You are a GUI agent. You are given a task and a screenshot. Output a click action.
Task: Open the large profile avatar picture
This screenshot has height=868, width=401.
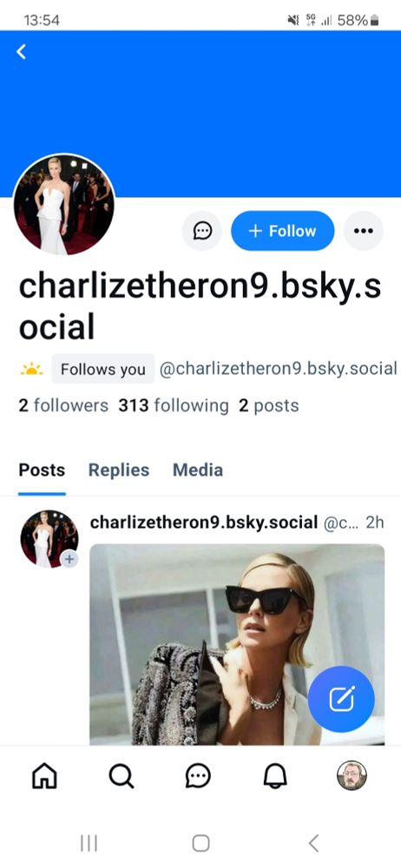pyautogui.click(x=63, y=205)
